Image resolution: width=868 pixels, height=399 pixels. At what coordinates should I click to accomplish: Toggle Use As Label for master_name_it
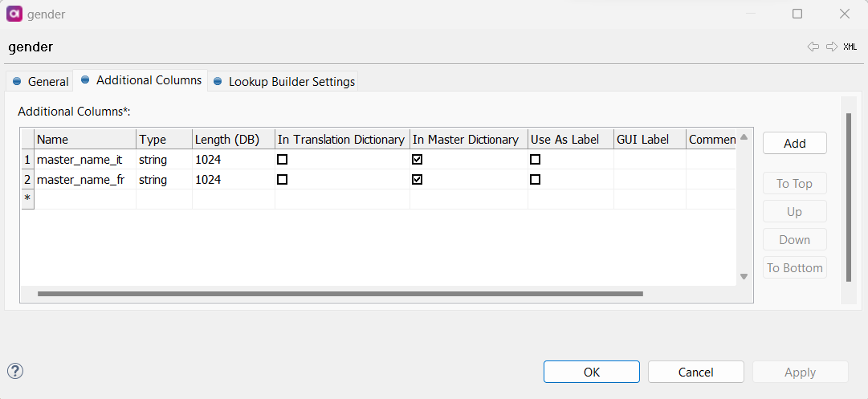pos(535,160)
